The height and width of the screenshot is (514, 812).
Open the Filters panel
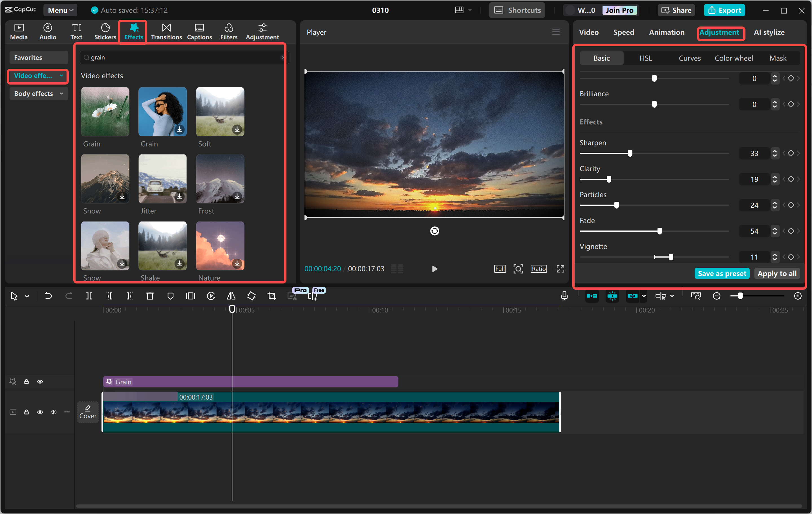[229, 31]
